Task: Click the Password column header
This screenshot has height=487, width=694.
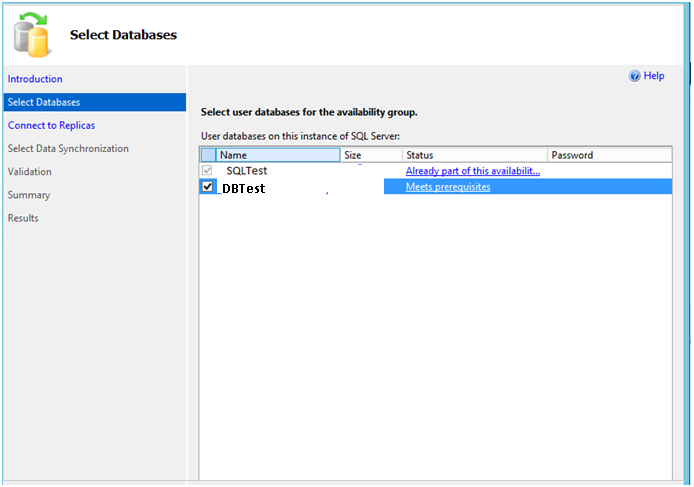Action: [x=608, y=155]
